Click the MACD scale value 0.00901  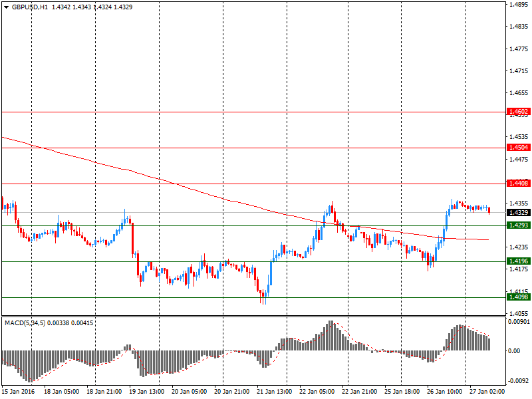pos(519,322)
